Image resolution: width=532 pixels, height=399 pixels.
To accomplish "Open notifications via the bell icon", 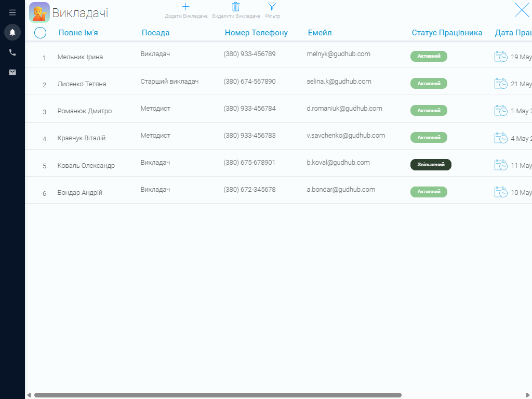I will [x=12, y=32].
